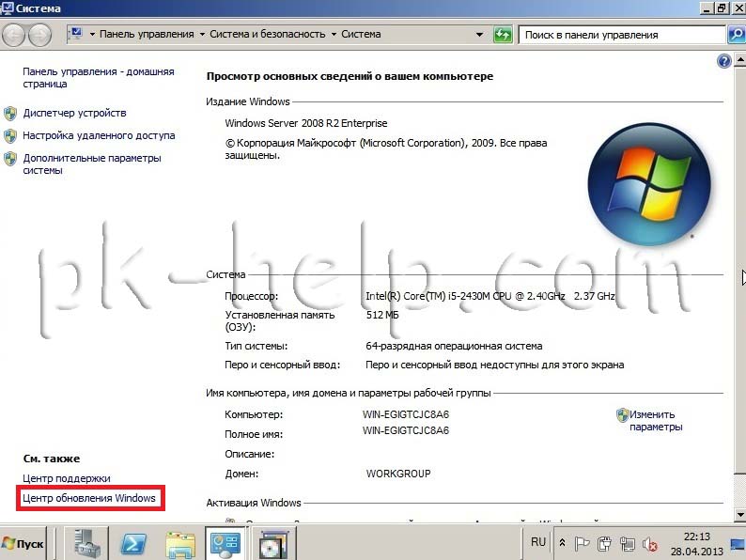Click the muted speaker tray icon

click(649, 543)
